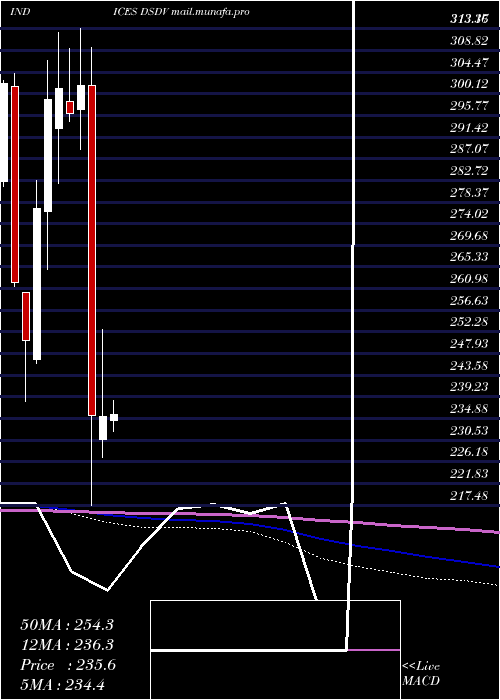Image resolution: width=500 pixels, height=700 pixels.
Task: Click the tallest red candlestick body
Action: 92,250
